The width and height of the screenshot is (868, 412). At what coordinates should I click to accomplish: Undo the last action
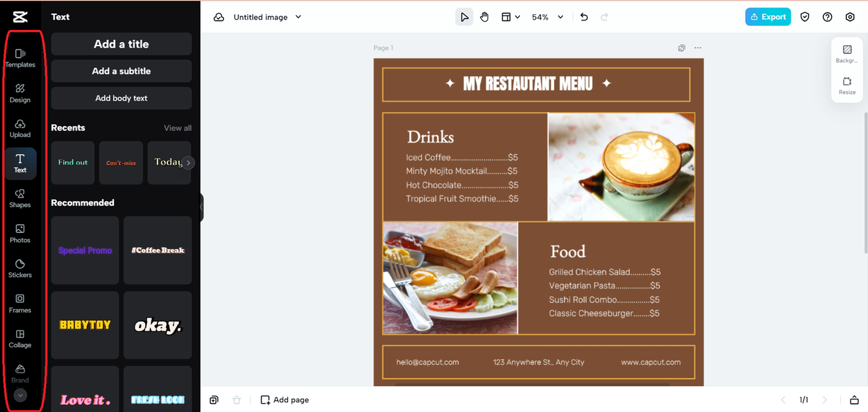(584, 17)
